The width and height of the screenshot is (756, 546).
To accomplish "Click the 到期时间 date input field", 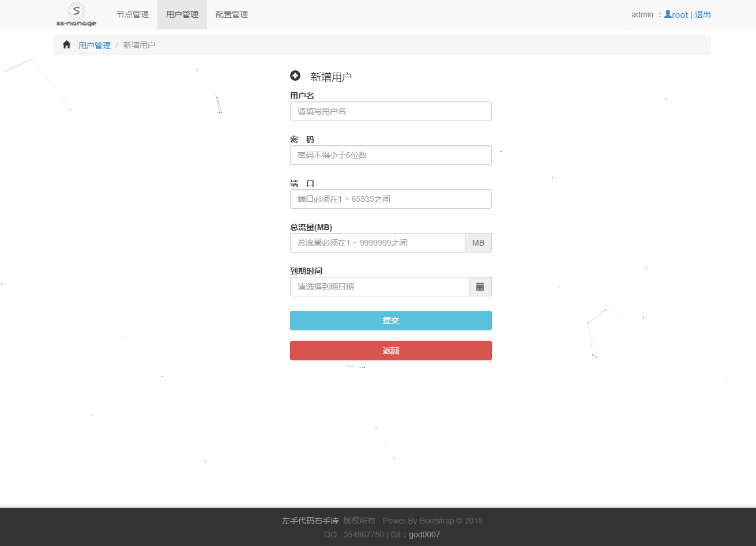I will click(379, 287).
